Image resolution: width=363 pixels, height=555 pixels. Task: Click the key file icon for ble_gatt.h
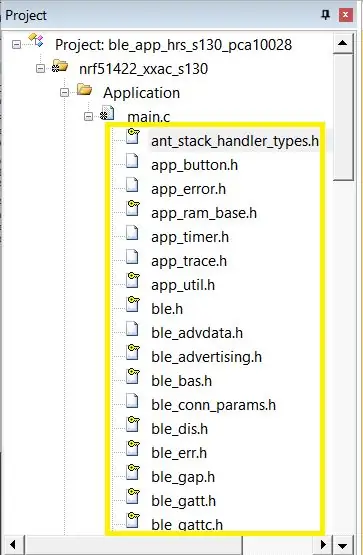pyautogui.click(x=133, y=496)
